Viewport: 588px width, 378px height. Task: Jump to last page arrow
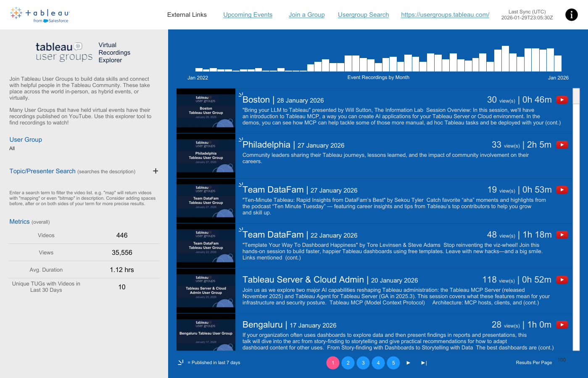(x=424, y=363)
